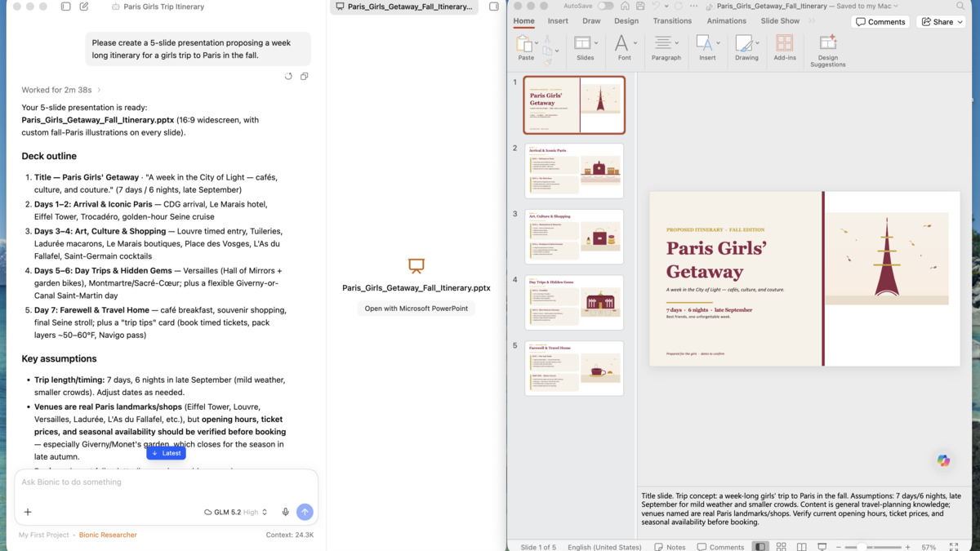Screen dimensions: 980x551
Task: Open Copy options dropdown arrow
Action: (x=557, y=51)
